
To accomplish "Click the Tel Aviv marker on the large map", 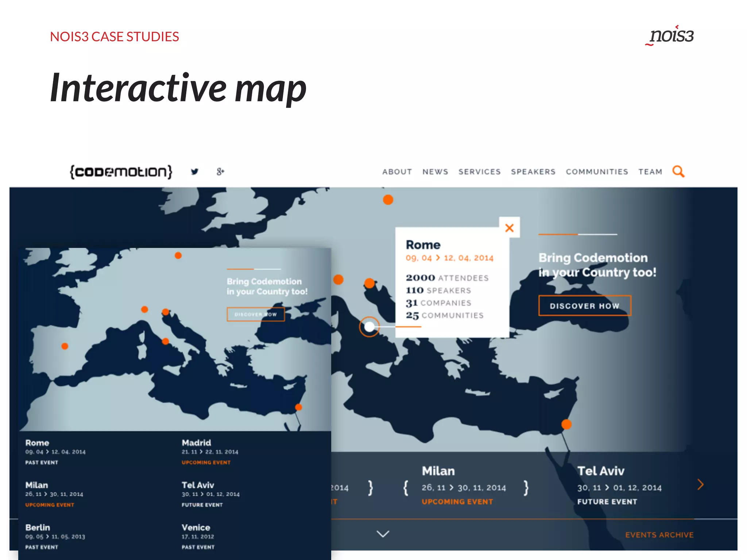I will [x=566, y=424].
